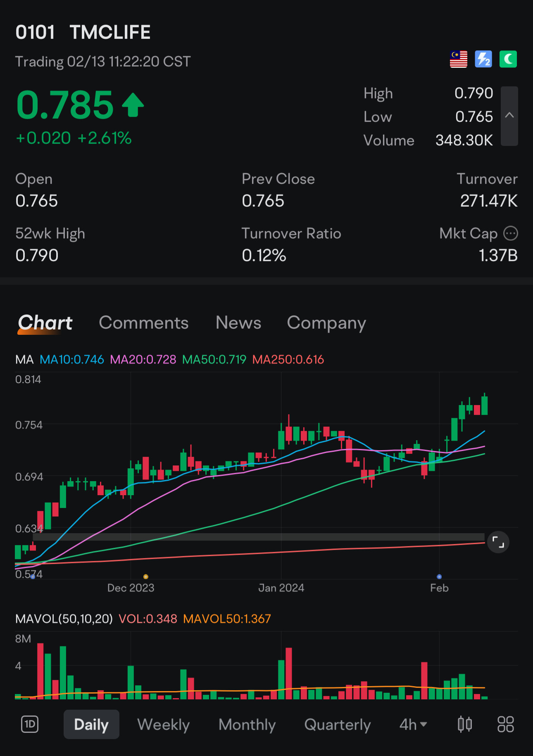Tap the blue event marker near Feb

(439, 577)
